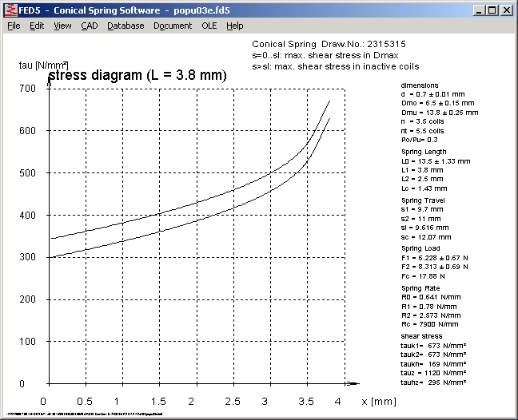518x420 pixels.
Task: Click the stress diagram title text
Action: pos(137,75)
